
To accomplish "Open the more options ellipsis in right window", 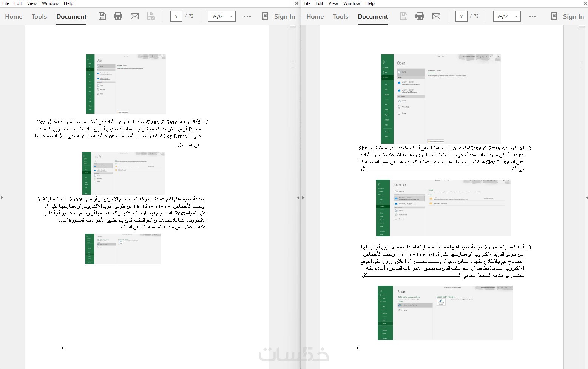I will pyautogui.click(x=532, y=16).
